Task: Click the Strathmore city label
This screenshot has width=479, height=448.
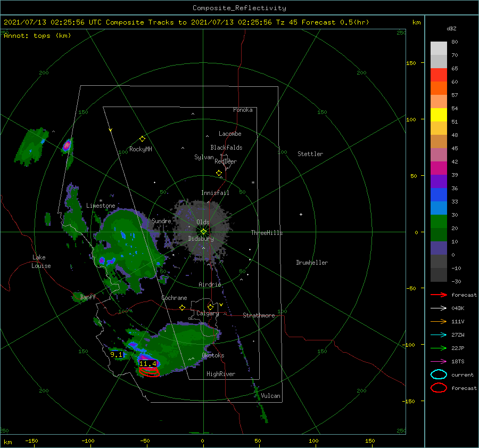Action: coord(259,315)
